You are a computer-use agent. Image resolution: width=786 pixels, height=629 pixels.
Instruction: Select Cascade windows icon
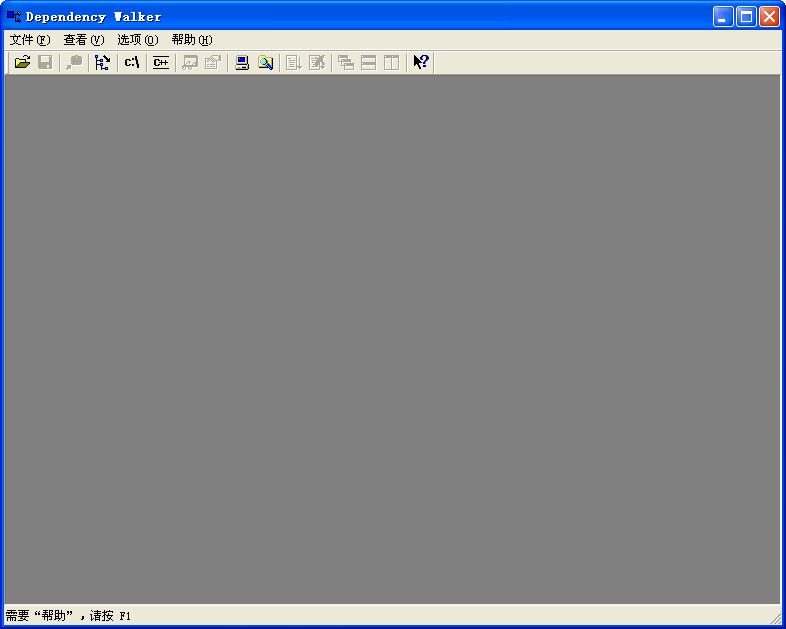pyautogui.click(x=346, y=63)
